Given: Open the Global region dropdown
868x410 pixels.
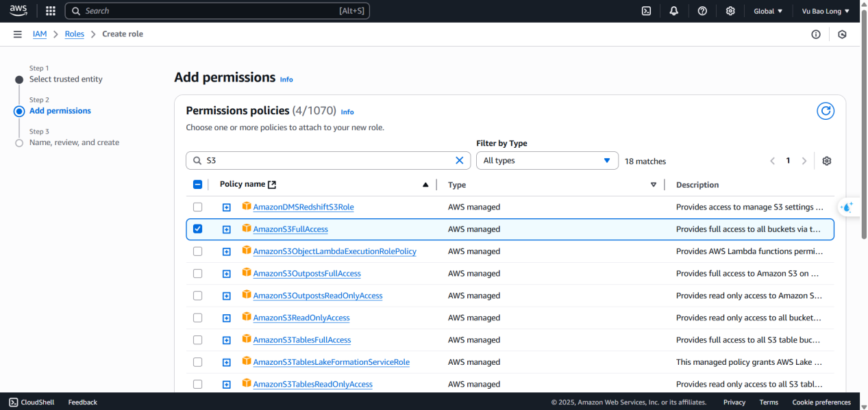Looking at the screenshot, I should click(768, 11).
